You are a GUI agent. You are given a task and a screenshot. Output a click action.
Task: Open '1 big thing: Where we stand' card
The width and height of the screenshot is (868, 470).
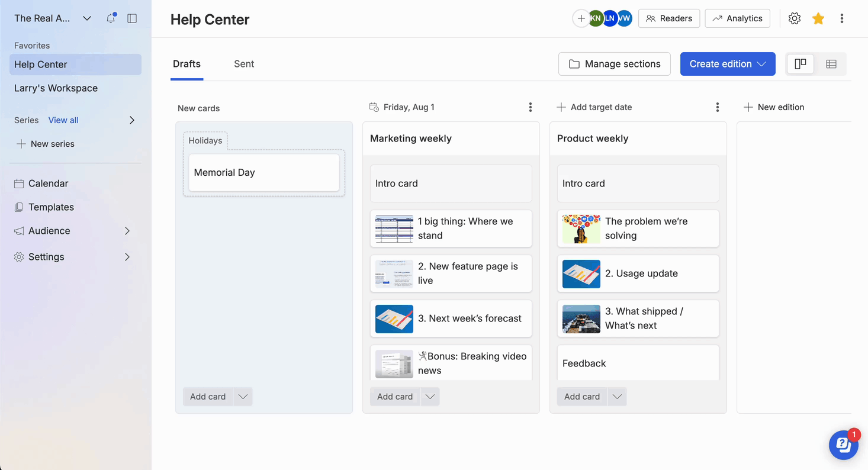click(451, 228)
